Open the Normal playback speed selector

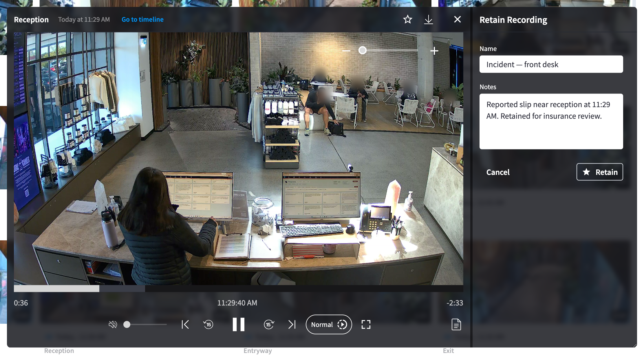point(329,325)
